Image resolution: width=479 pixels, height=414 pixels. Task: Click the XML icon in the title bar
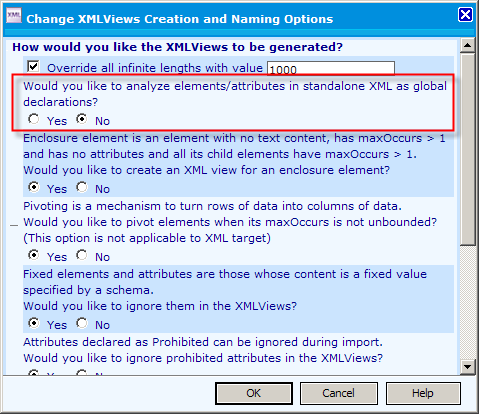pos(14,16)
